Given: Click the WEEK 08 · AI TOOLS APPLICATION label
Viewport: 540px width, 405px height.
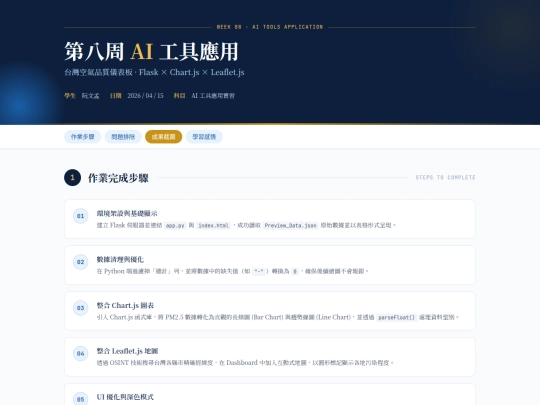Looking at the screenshot, I should [x=270, y=27].
